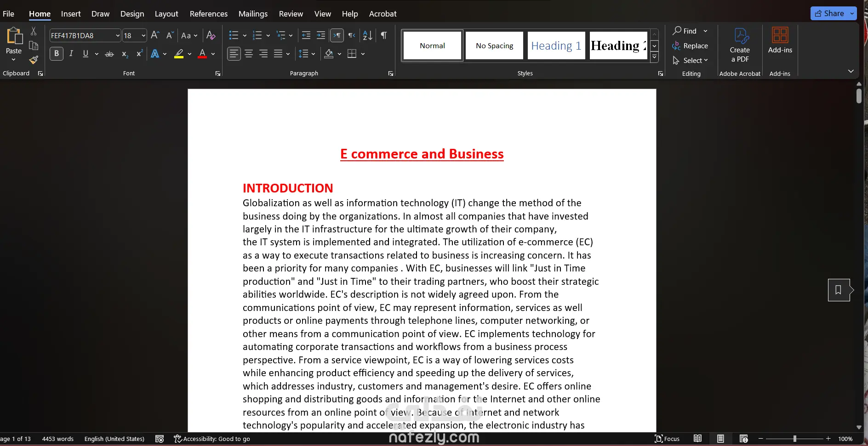Open the bullets list dropdown
Screen dimensions: 868x446
[245, 35]
